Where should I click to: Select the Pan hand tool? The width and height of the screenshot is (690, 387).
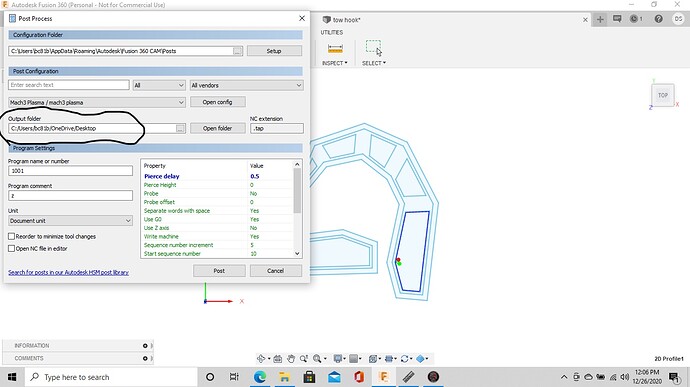[x=290, y=359]
